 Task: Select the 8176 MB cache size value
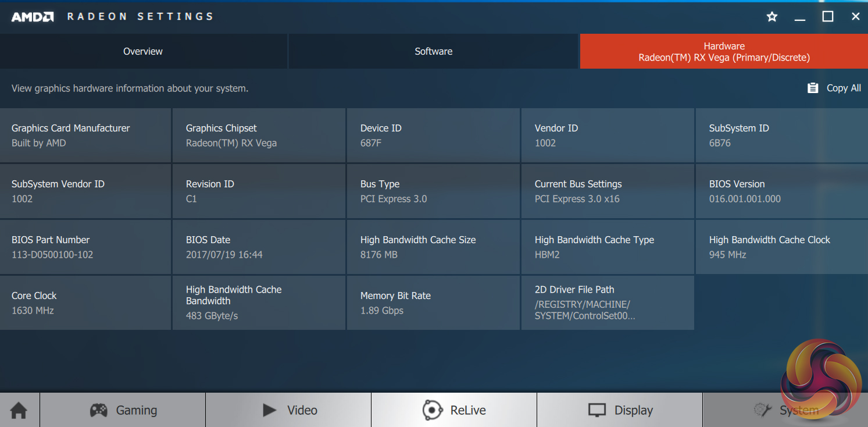[x=379, y=255]
